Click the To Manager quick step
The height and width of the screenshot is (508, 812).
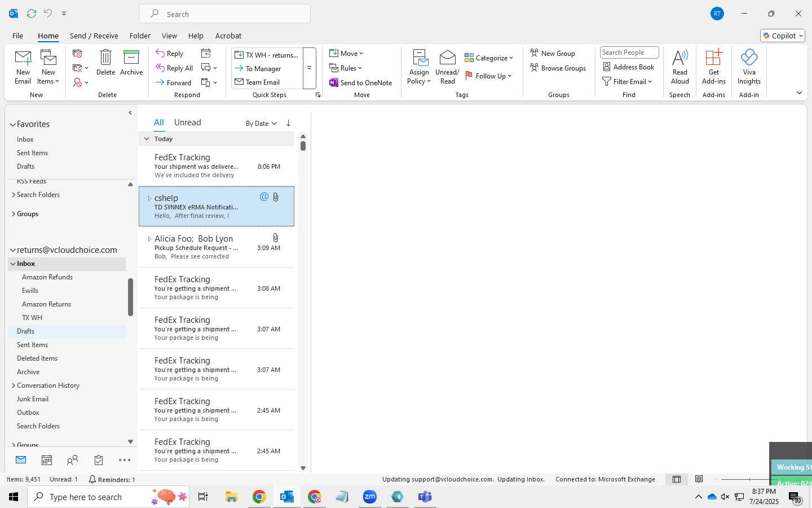click(267, 68)
